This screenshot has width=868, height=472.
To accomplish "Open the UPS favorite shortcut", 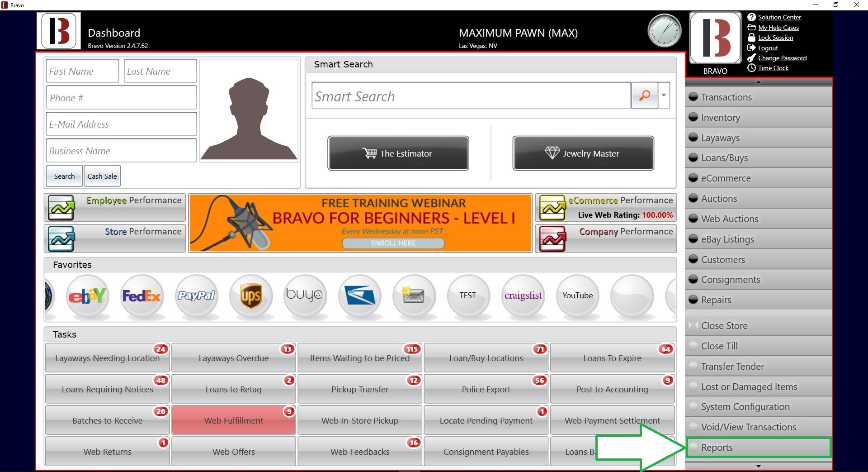I will tap(251, 296).
